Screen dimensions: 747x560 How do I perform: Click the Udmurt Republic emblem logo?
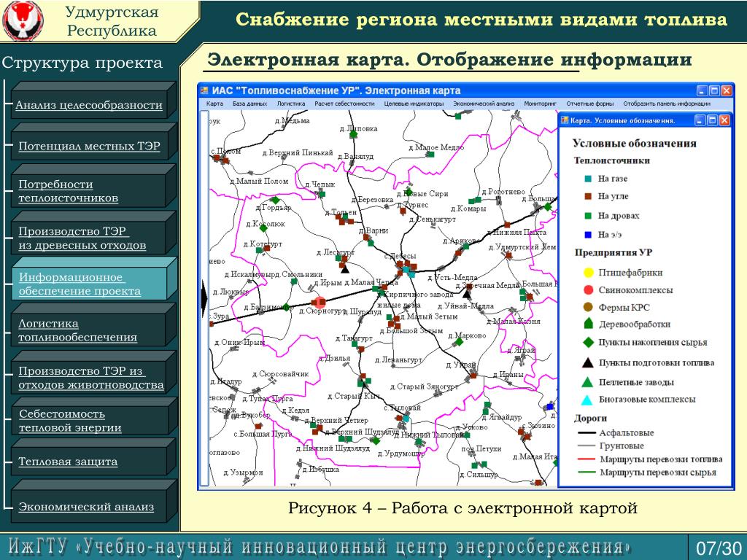(23, 21)
